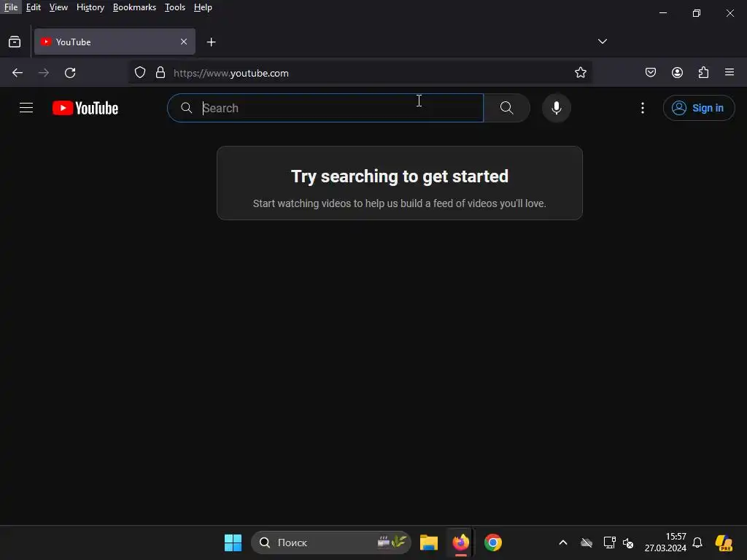Open the View menu
This screenshot has width=747, height=560.
tap(58, 7)
